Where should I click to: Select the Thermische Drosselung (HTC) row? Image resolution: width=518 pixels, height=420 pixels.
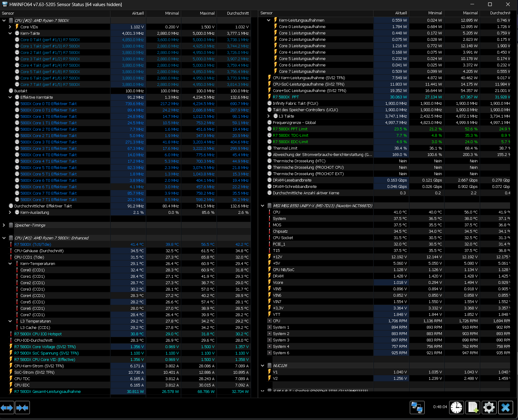384,161
